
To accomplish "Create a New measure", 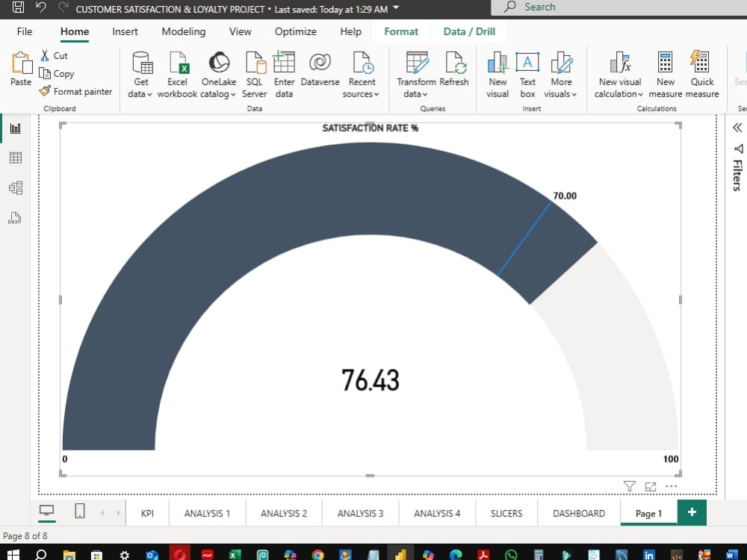I will point(665,74).
